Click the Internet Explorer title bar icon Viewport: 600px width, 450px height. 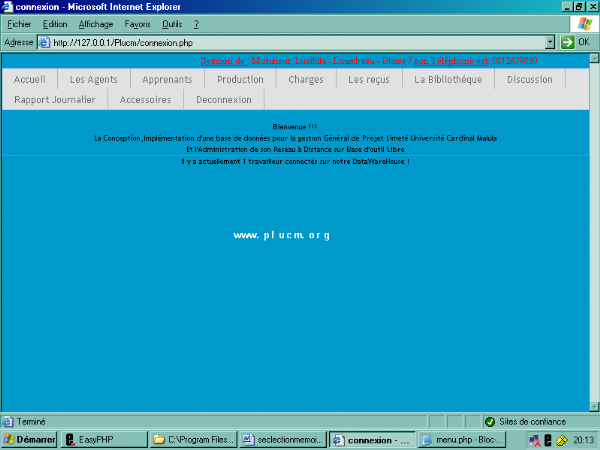pyautogui.click(x=7, y=7)
